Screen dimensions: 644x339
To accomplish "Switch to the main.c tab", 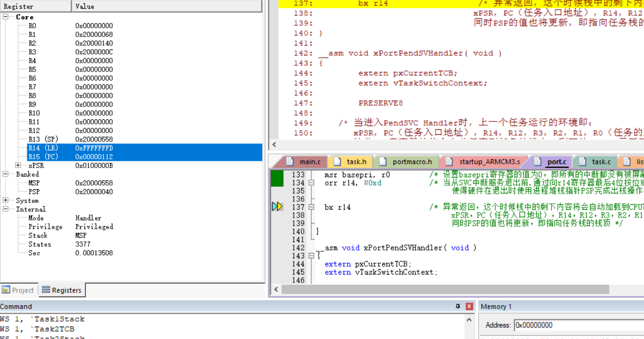I will [x=305, y=162].
